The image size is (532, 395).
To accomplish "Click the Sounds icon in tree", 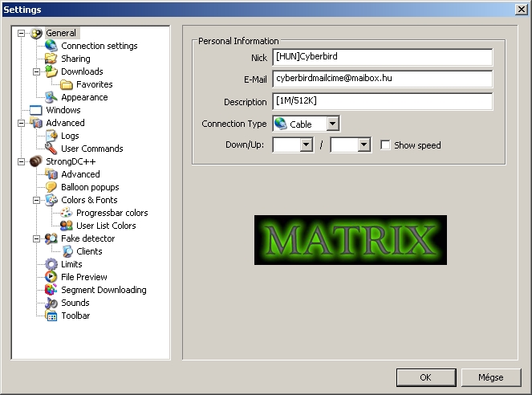I will click(51, 303).
